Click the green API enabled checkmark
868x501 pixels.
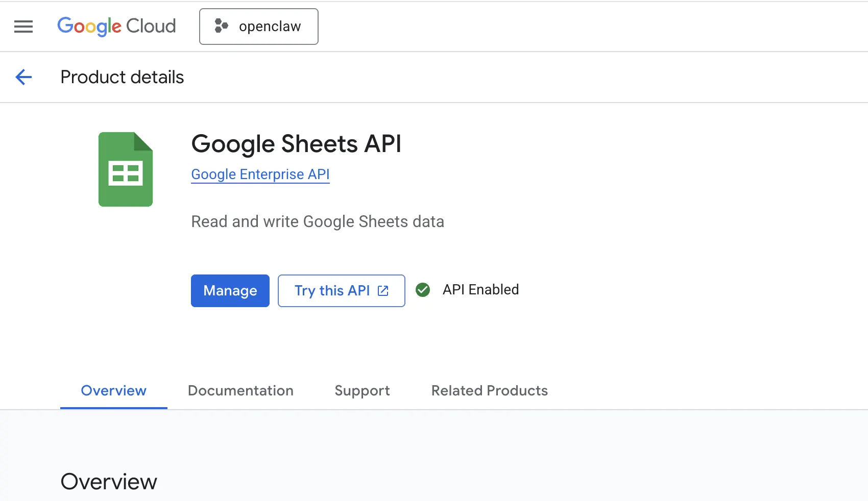[423, 290]
